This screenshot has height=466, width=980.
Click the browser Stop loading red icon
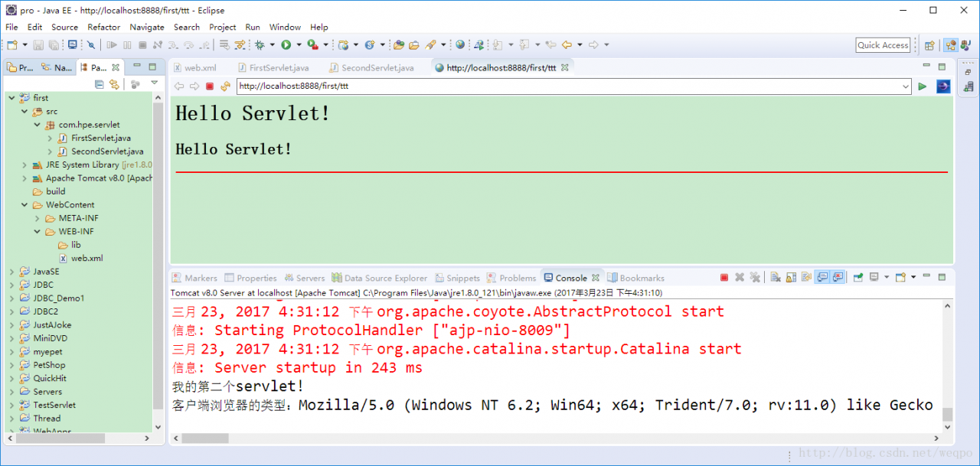pyautogui.click(x=210, y=86)
